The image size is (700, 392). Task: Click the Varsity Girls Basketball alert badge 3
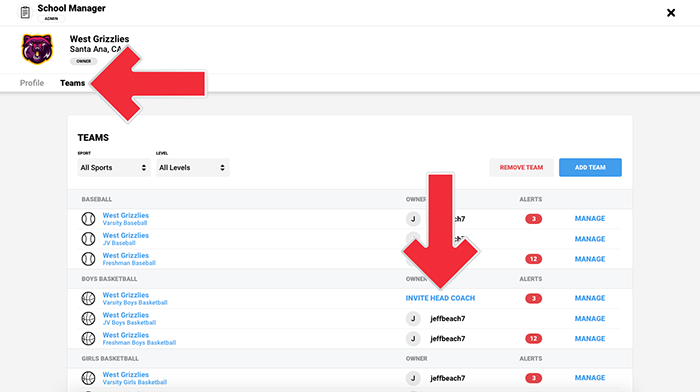[533, 378]
